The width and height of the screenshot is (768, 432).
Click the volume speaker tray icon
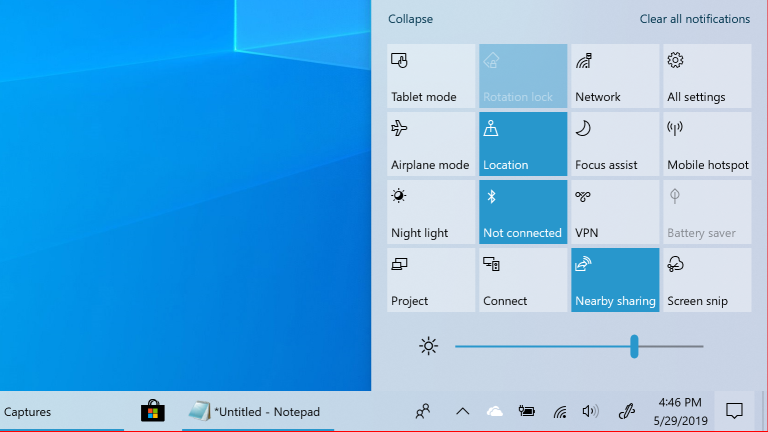[590, 411]
